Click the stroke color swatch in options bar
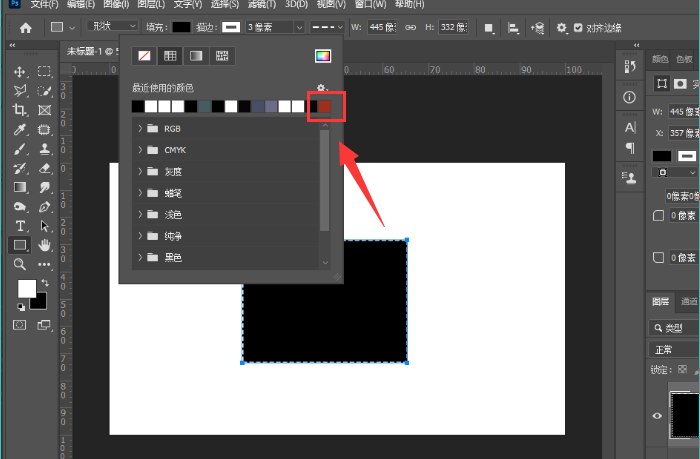Screen dimensions: 700x459 (231, 28)
